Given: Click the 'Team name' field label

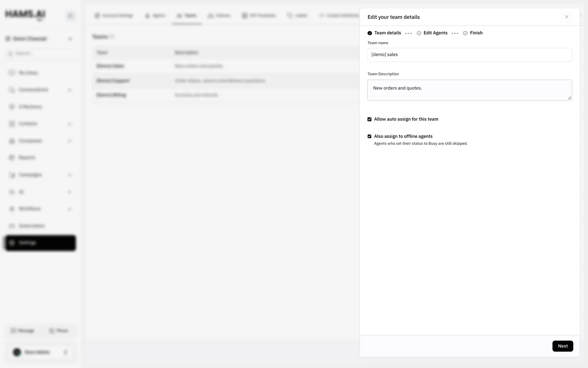Looking at the screenshot, I should tap(378, 43).
